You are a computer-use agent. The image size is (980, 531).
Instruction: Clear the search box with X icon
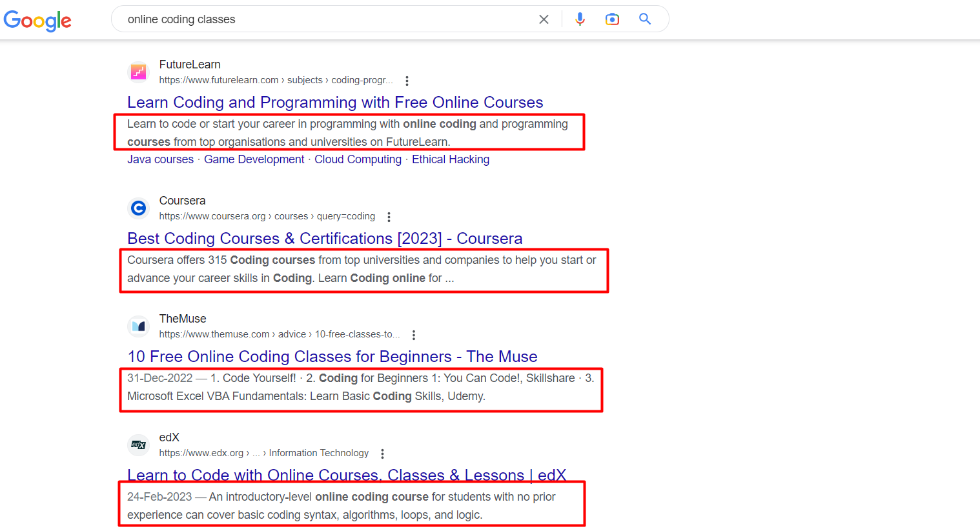click(x=544, y=19)
